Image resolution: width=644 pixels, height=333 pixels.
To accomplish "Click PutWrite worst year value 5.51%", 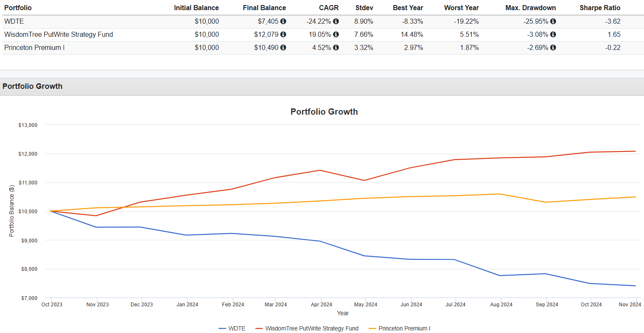I will [469, 34].
